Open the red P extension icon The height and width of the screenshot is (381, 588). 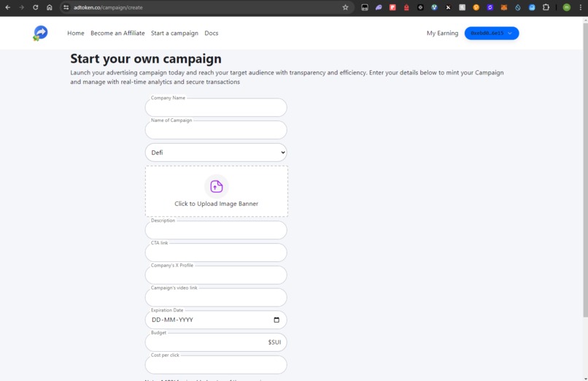392,7
